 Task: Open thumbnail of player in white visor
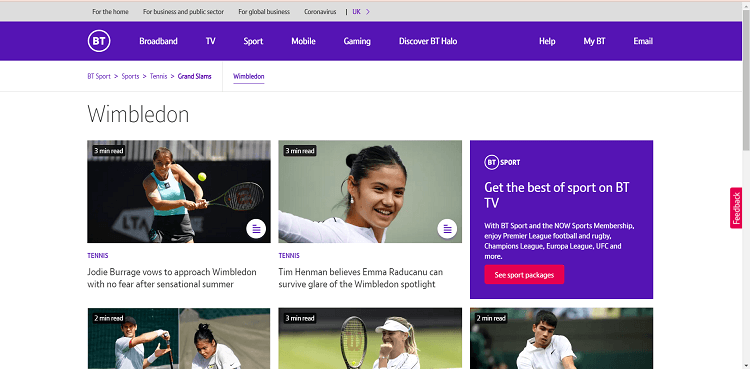pos(370,338)
